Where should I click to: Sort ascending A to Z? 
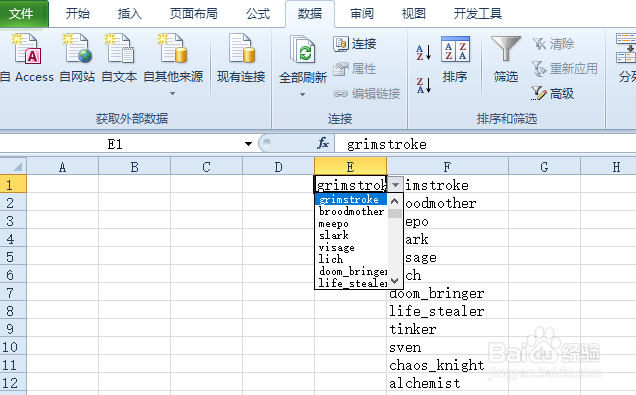coord(423,53)
